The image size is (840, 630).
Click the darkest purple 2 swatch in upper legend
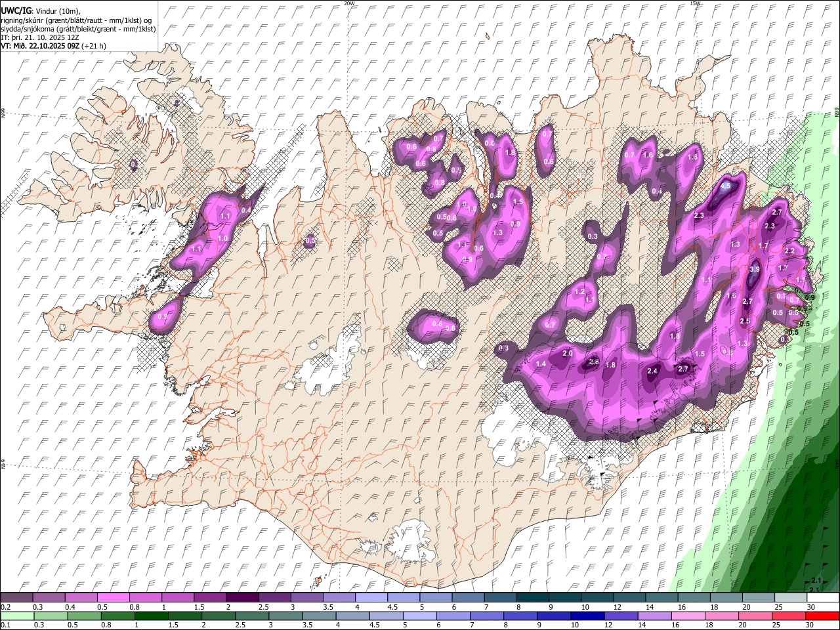242,598
